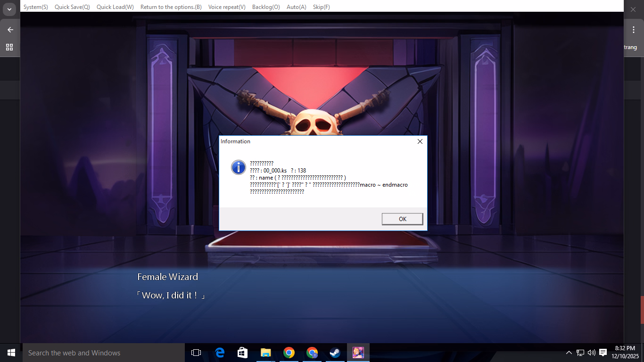Select Quick Load(W) from the menu bar

pos(115,7)
